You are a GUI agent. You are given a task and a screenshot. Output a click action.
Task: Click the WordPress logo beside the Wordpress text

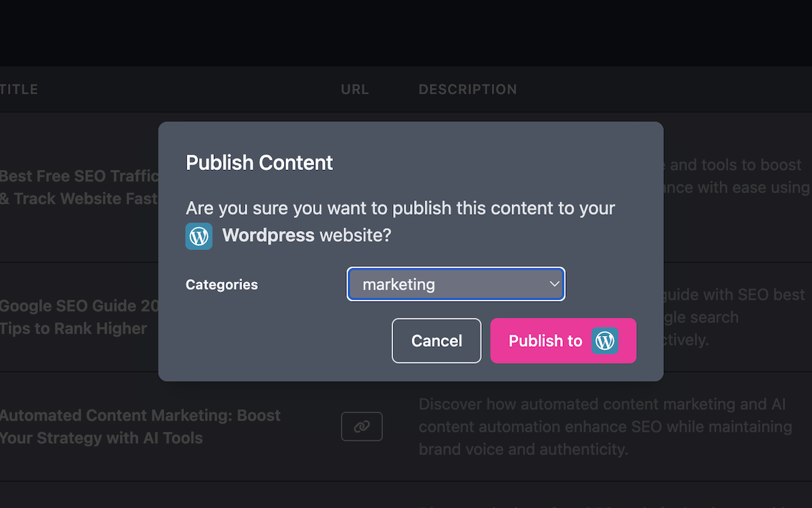(x=199, y=236)
